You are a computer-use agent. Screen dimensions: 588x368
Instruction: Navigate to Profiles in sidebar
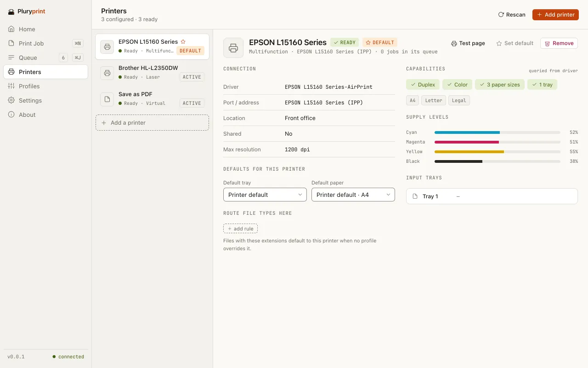tap(46, 86)
